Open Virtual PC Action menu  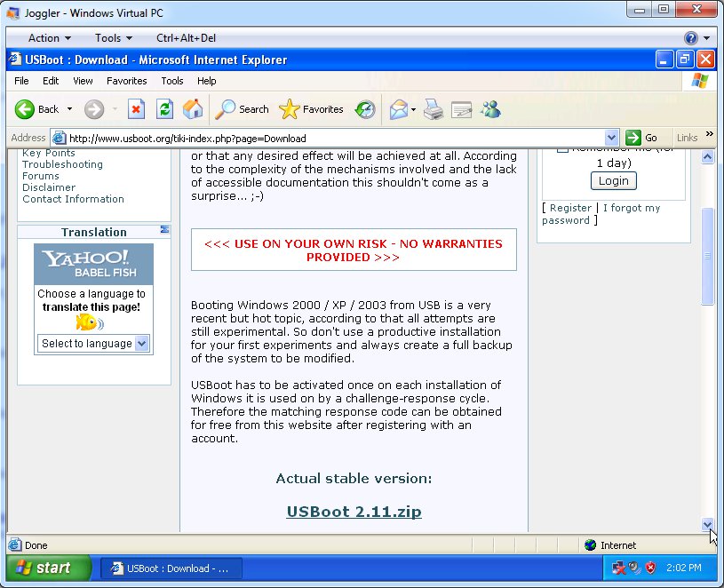pyautogui.click(x=50, y=38)
